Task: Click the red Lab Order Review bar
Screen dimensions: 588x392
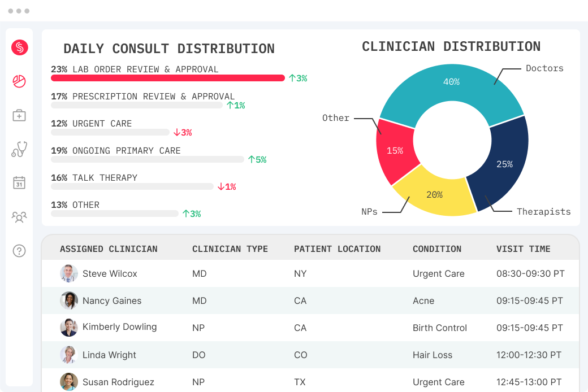Action: tap(168, 78)
